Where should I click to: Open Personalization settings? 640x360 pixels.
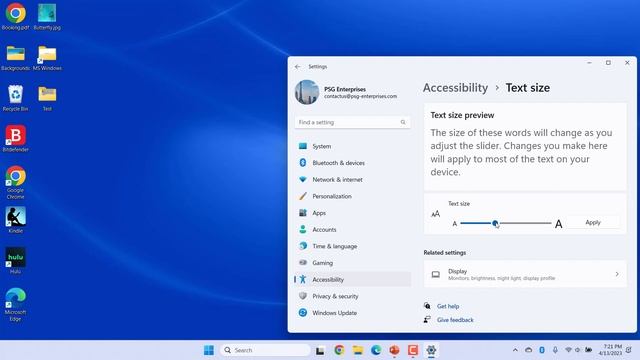[x=352, y=196]
